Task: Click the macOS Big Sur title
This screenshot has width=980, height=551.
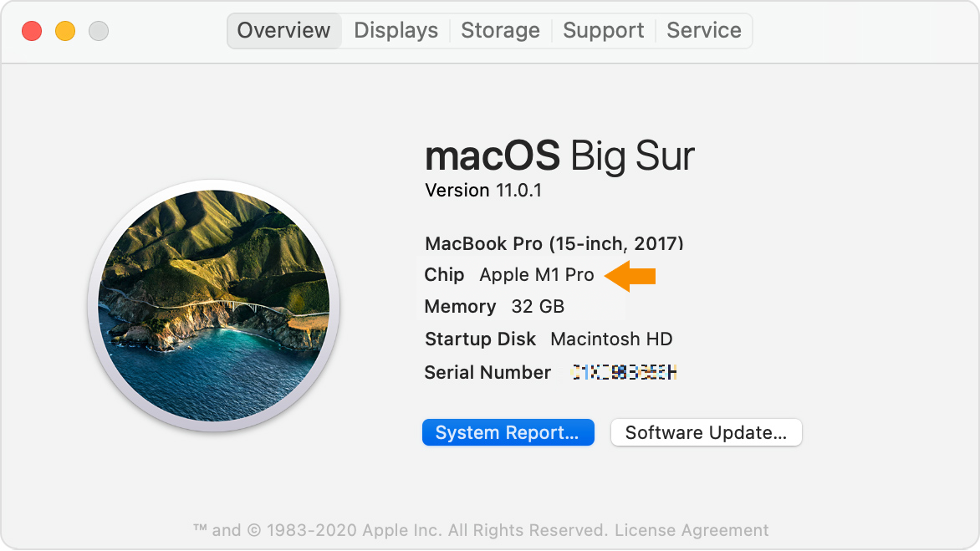Action: 559,156
